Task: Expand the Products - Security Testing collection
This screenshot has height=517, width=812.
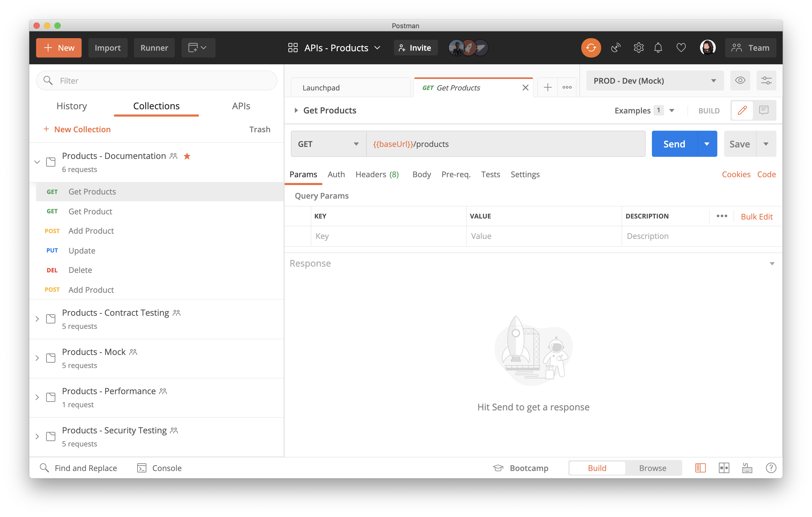Action: (x=37, y=436)
